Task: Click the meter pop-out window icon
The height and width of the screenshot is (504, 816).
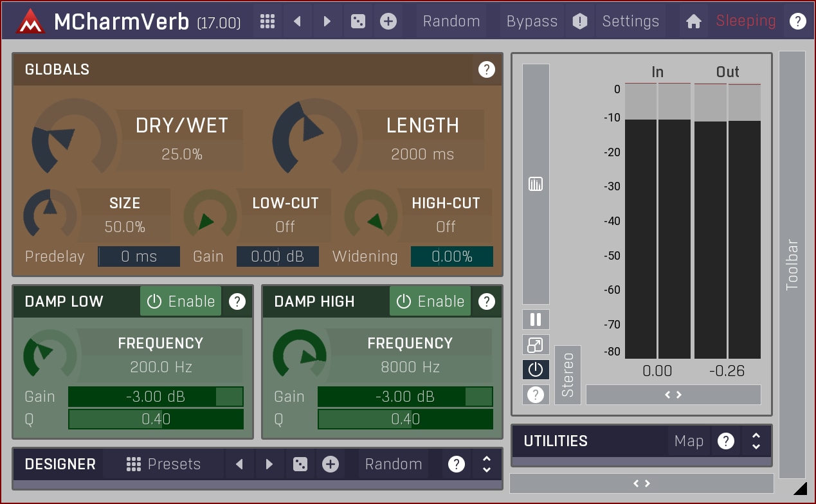Action: [x=535, y=345]
